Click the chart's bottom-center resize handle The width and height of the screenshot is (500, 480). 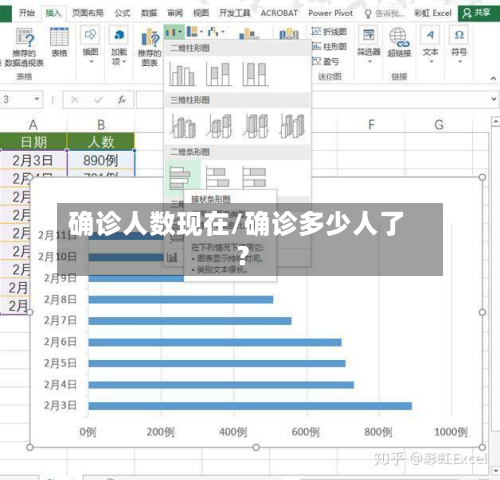tap(256, 447)
